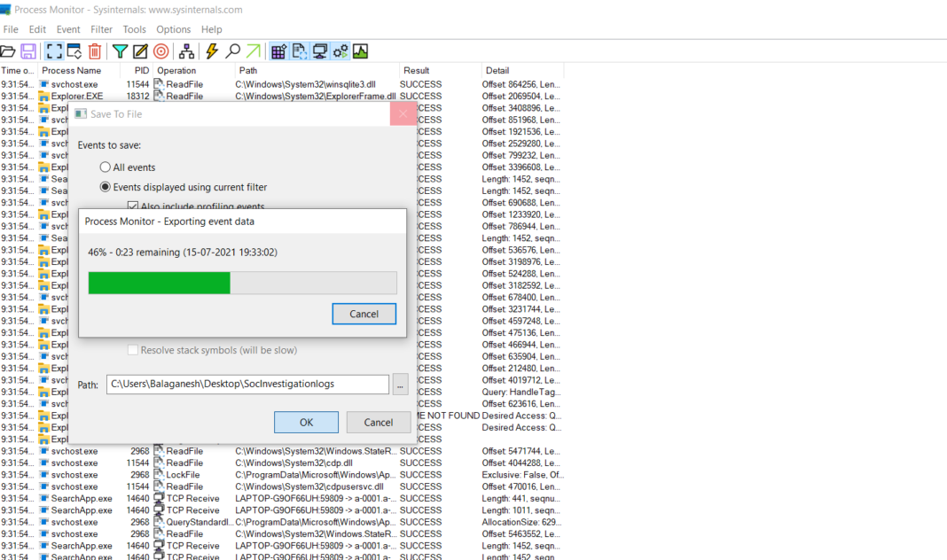947x560 pixels.
Task: Open the Filter menu
Action: (x=101, y=29)
